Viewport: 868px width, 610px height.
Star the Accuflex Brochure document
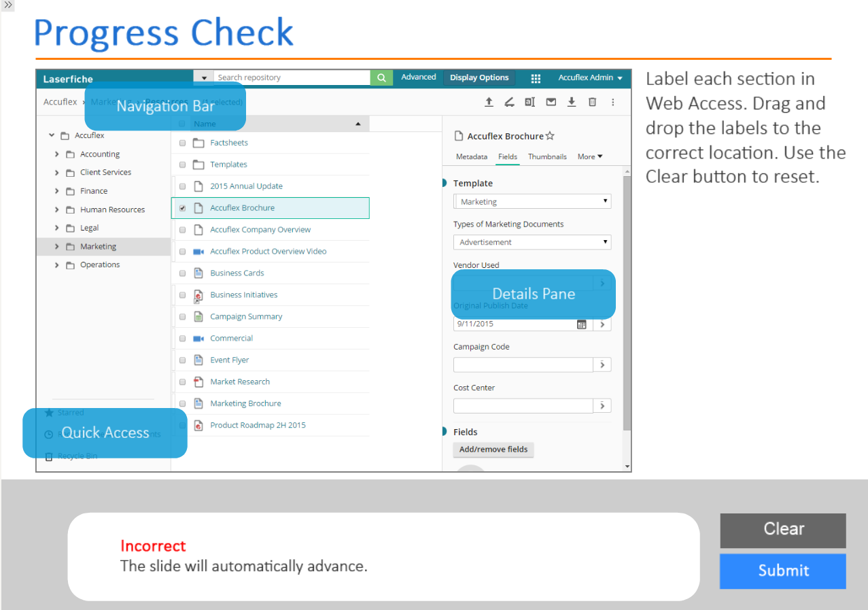point(550,136)
